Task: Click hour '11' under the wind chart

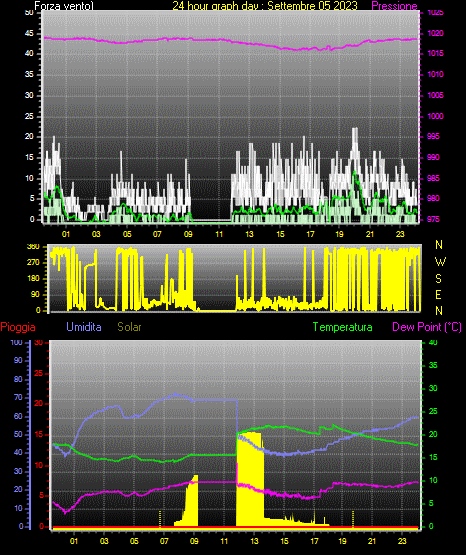Action: [x=219, y=234]
